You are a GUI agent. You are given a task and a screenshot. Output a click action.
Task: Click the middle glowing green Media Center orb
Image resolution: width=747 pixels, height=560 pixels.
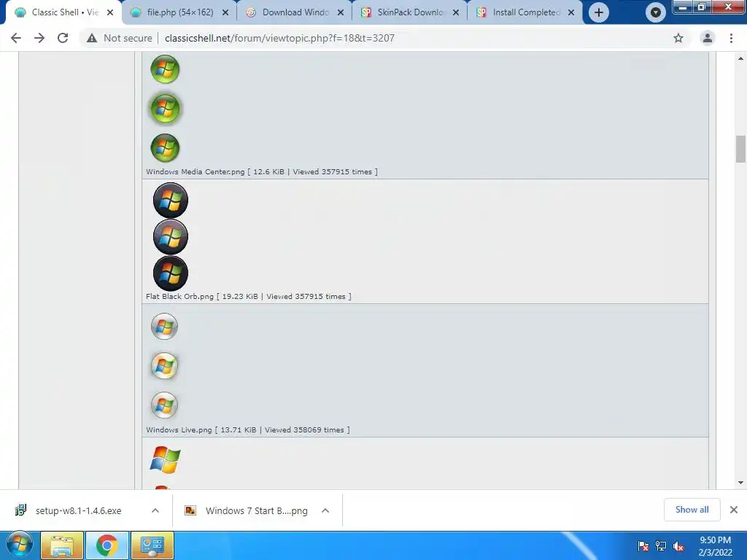tap(165, 109)
